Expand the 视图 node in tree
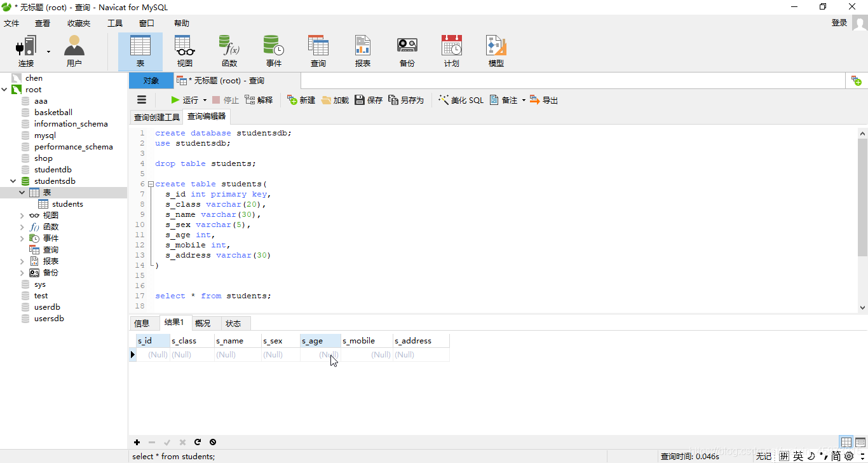 pyautogui.click(x=22, y=216)
